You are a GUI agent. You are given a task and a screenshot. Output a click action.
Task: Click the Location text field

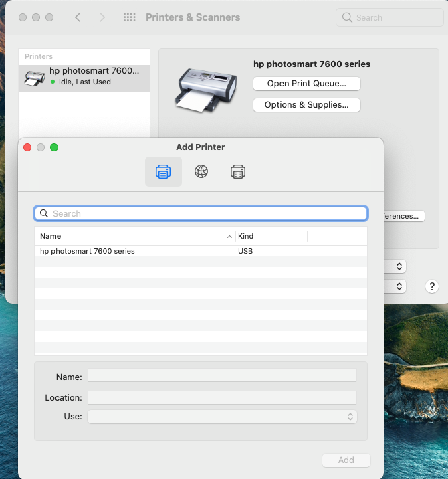(x=222, y=398)
